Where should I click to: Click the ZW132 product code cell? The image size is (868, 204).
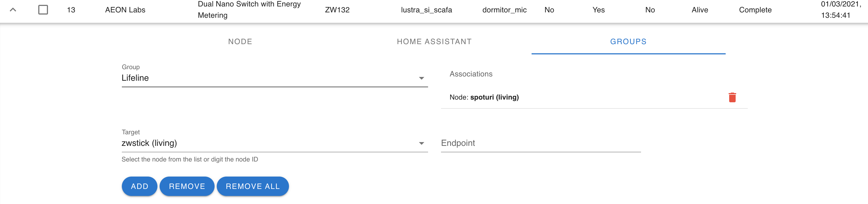[337, 10]
